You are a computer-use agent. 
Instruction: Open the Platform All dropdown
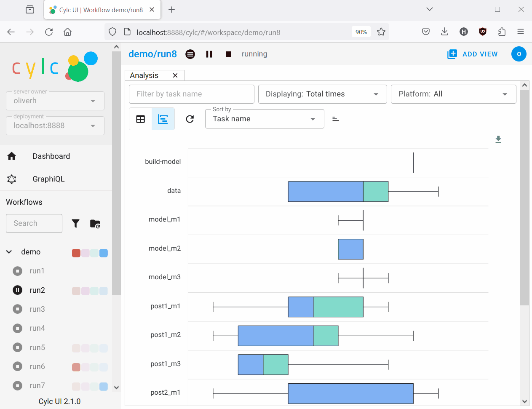click(x=453, y=94)
